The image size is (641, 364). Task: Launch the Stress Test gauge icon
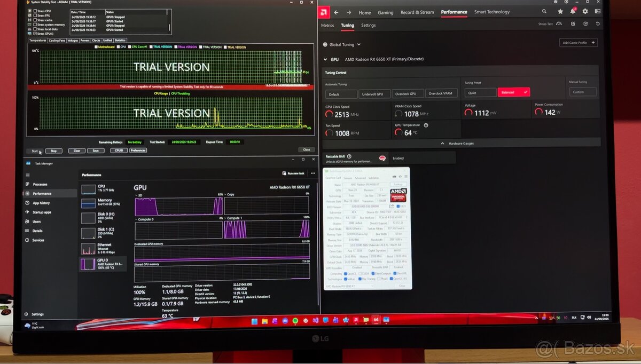click(x=559, y=24)
